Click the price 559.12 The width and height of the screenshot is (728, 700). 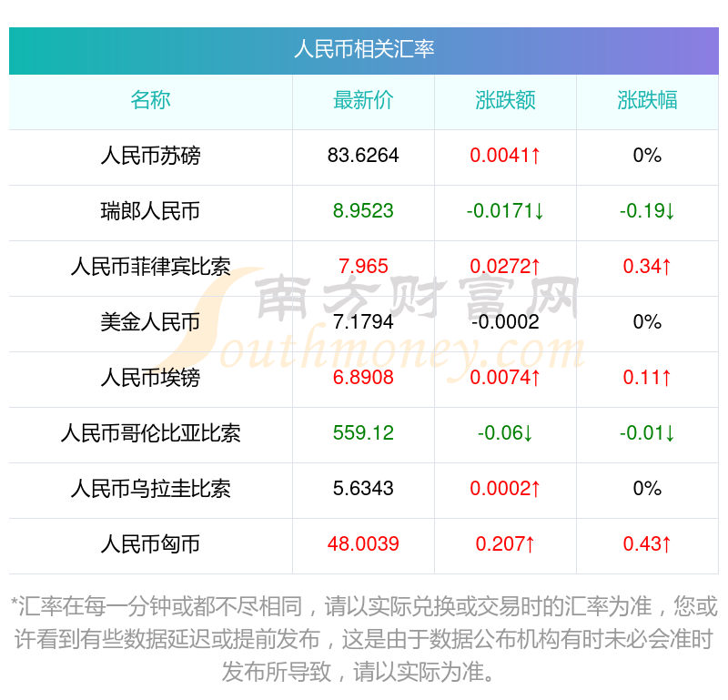click(x=363, y=433)
